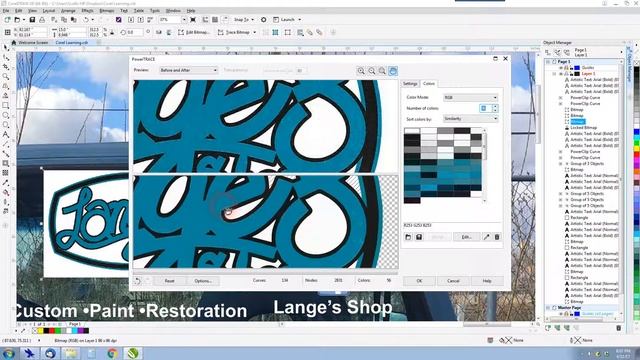Click the Print icon in standard toolbar
The height and width of the screenshot is (360, 640).
coord(42,20)
